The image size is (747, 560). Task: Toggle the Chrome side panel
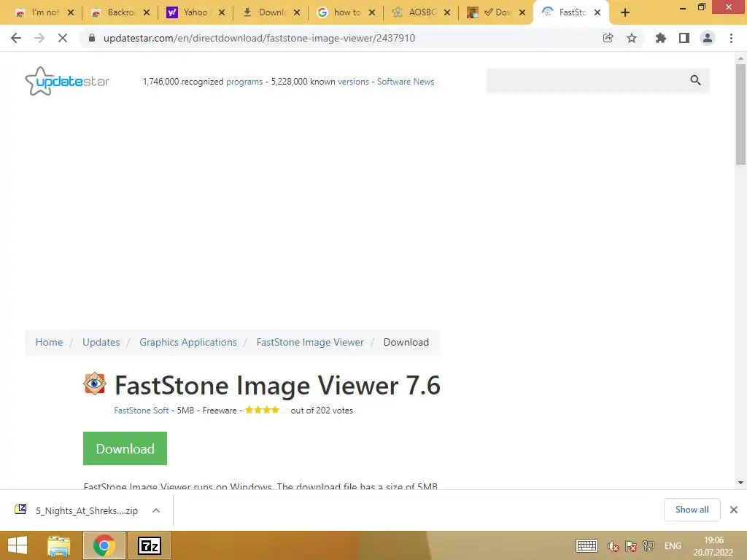[684, 38]
